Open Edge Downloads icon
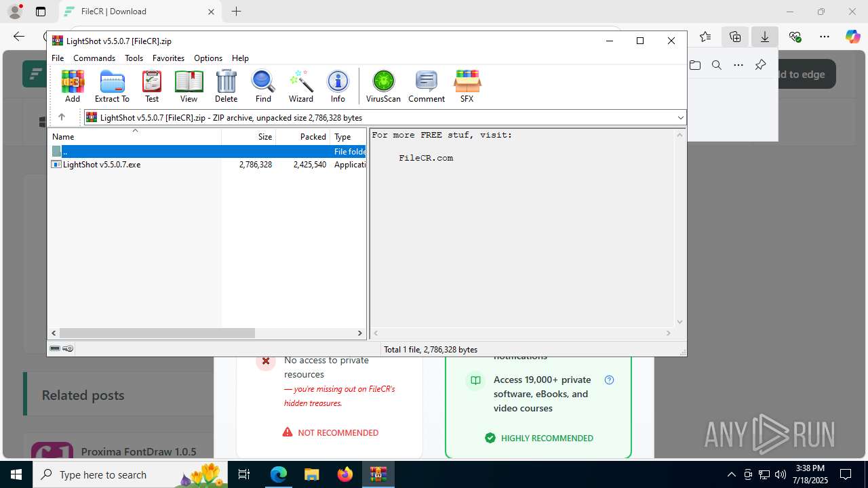Viewport: 868px width, 488px height. 765,37
